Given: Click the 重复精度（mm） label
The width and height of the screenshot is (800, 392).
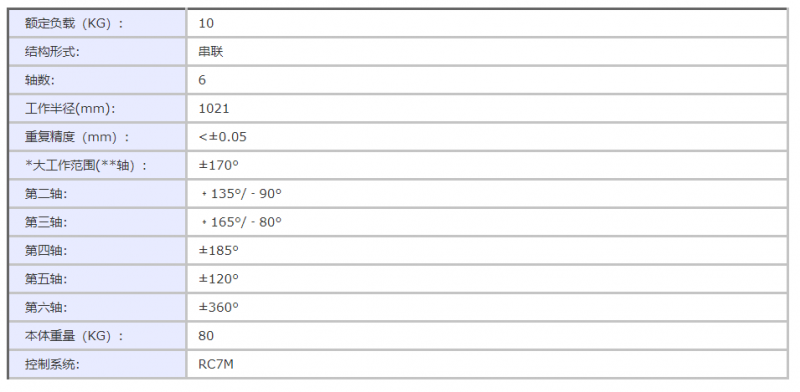Looking at the screenshot, I should coord(77,137).
